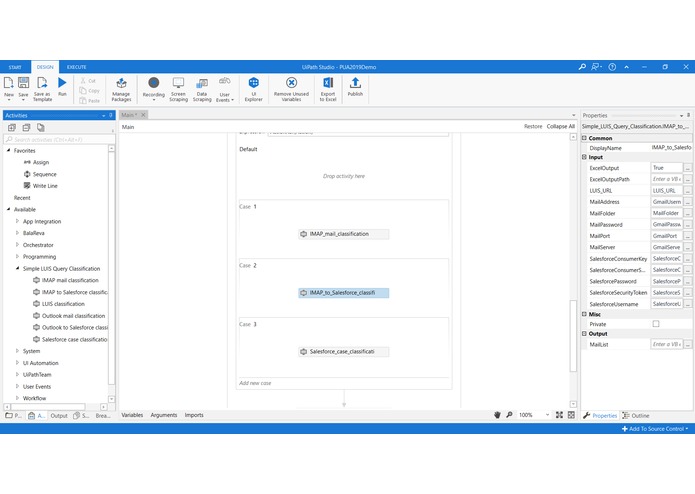695x494 pixels.
Task: Collapse the Ribbon with the up chevron
Action: point(626,67)
